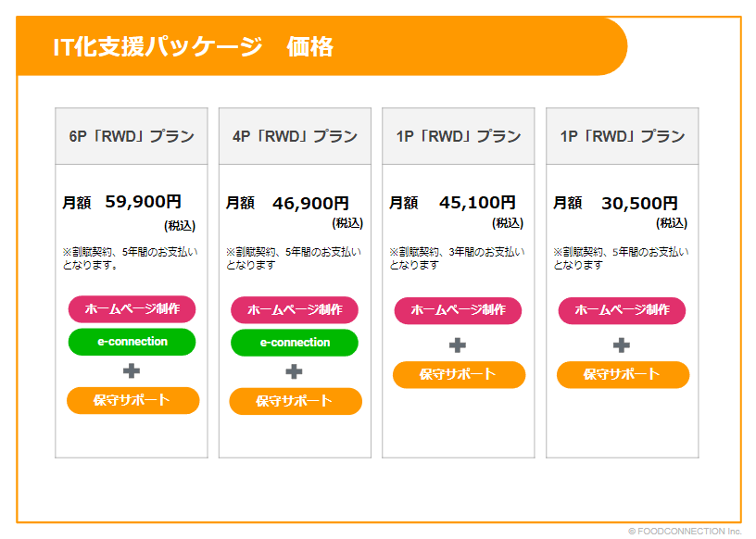The image size is (756, 539).
Task: Click 保守サポート in the 45,100円 plan
Action: 459,374
